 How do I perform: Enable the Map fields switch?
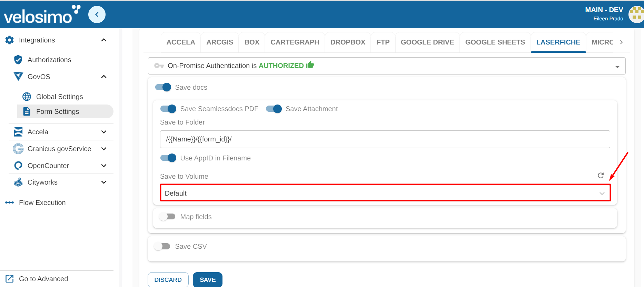pyautogui.click(x=167, y=217)
